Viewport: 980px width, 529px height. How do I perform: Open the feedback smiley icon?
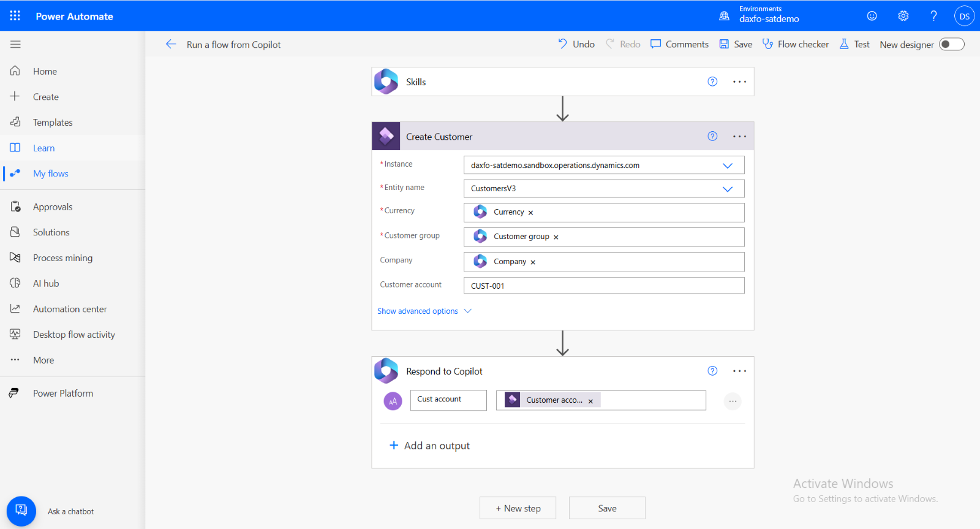tap(872, 16)
